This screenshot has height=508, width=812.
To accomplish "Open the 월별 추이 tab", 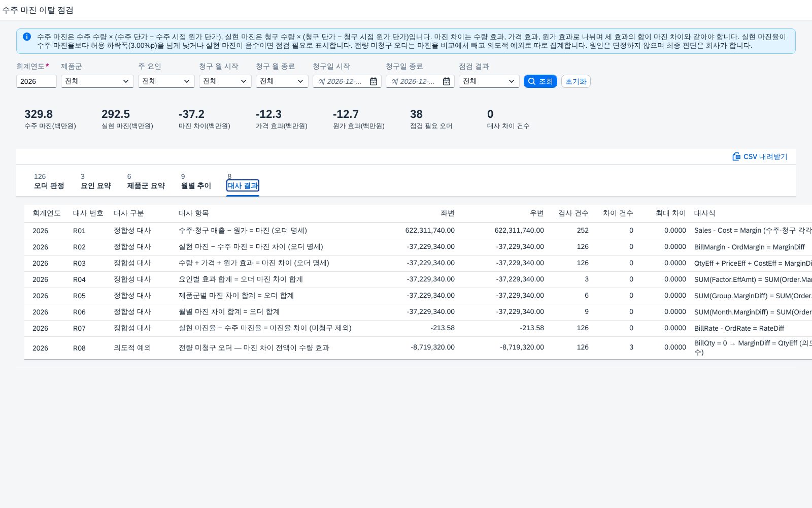I will [x=196, y=181].
